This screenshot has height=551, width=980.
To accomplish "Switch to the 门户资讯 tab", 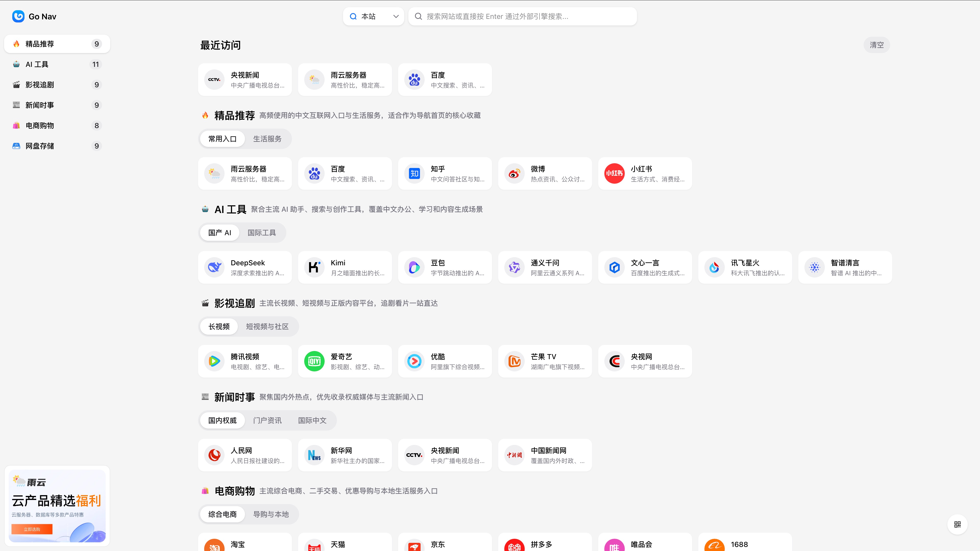I will coord(267,421).
